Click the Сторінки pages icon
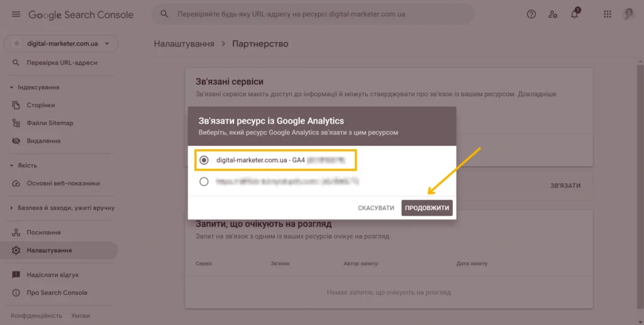Image resolution: width=644 pixels, height=325 pixels. coord(16,105)
